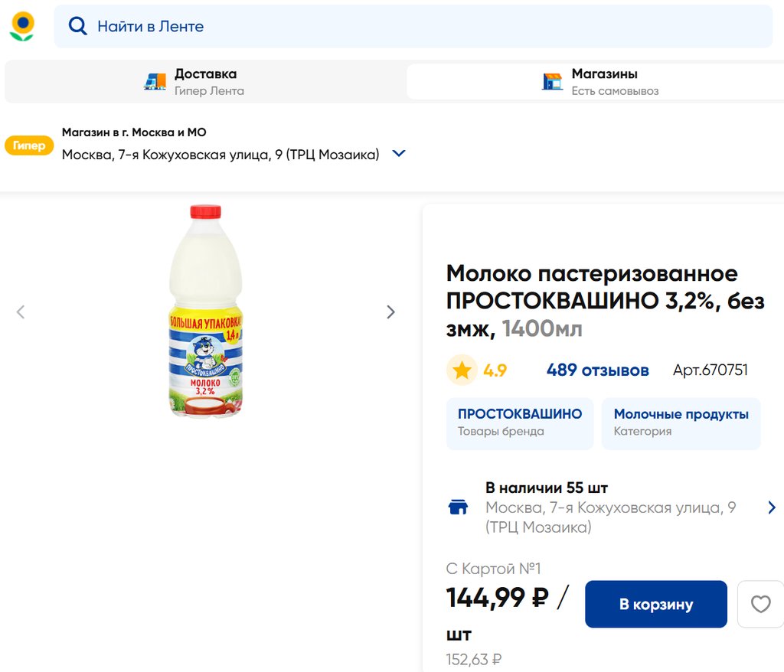Click the delivery truck icon
The width and height of the screenshot is (784, 672).
(x=155, y=82)
